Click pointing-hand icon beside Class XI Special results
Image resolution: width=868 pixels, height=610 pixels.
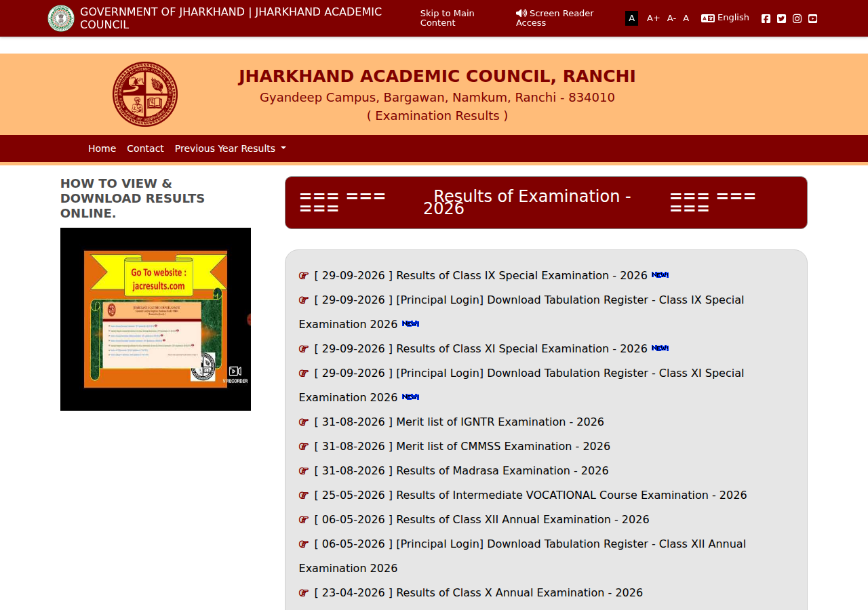[x=304, y=349]
